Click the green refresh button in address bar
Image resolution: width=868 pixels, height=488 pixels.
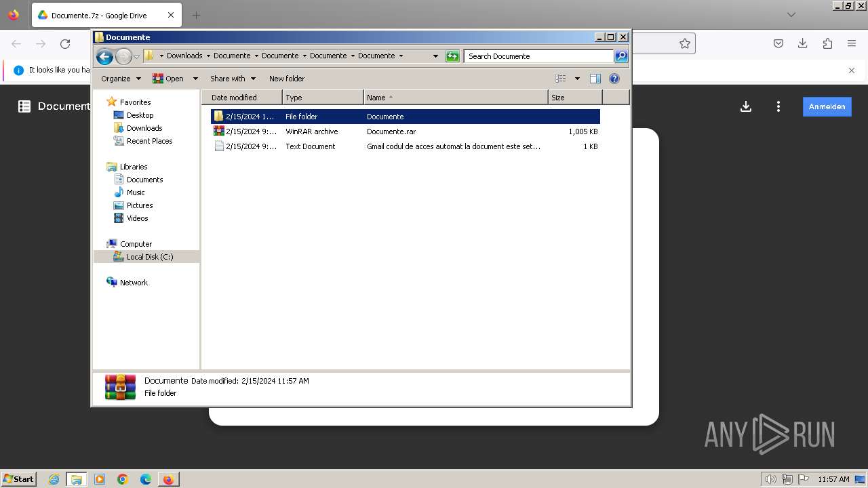[x=452, y=56]
